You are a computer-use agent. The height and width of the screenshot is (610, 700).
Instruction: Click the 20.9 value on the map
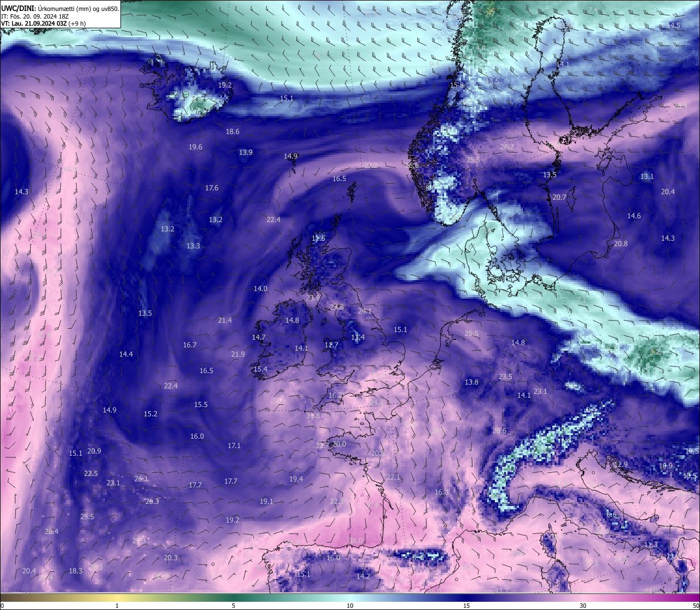(94, 451)
